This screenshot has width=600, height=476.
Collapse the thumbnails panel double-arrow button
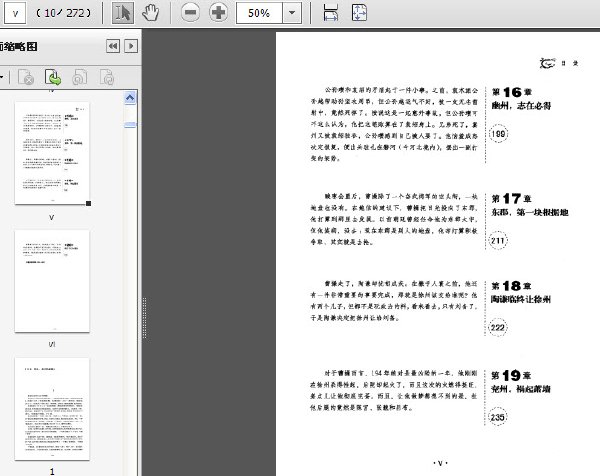tap(113, 46)
